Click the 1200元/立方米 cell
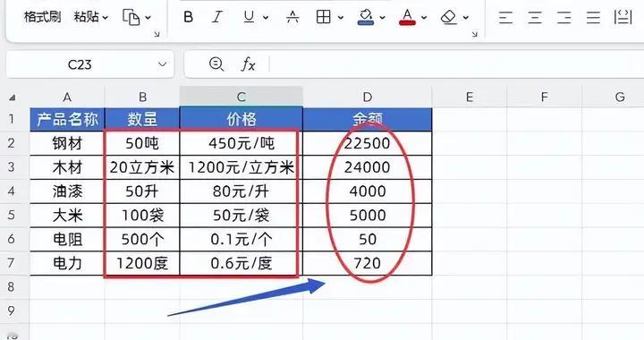Image resolution: width=644 pixels, height=340 pixels. pos(241,167)
